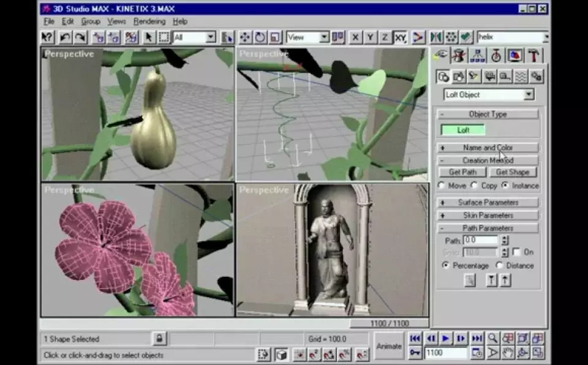Click the Pan hand viewport control
This screenshot has width=588, height=365.
pyautogui.click(x=507, y=353)
